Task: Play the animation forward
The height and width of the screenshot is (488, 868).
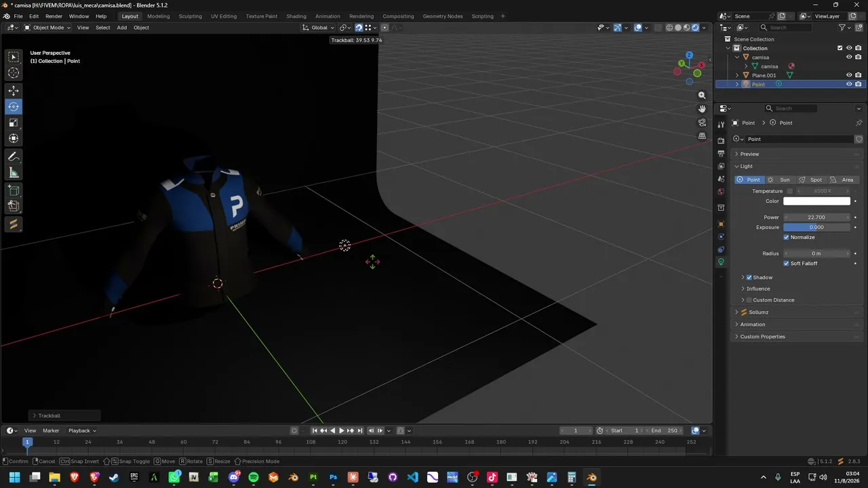Action: [x=342, y=430]
